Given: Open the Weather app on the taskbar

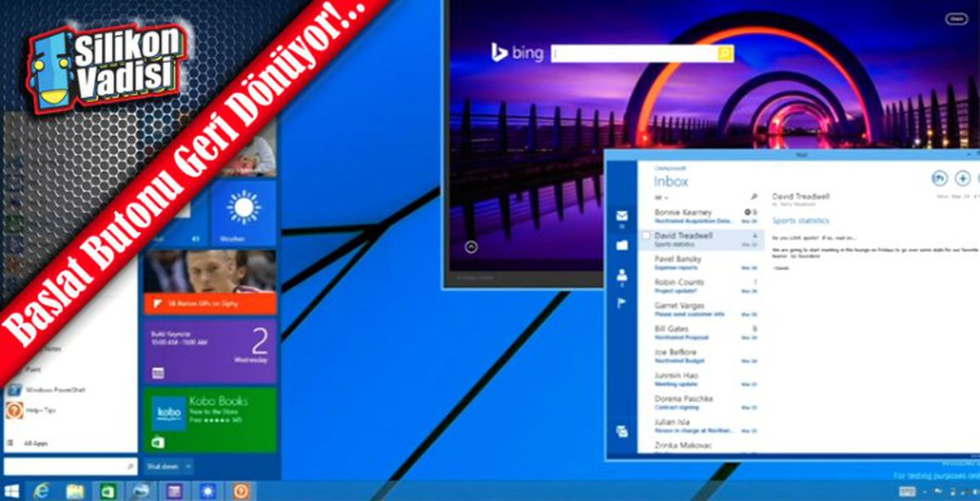Looking at the screenshot, I should pos(207,490).
